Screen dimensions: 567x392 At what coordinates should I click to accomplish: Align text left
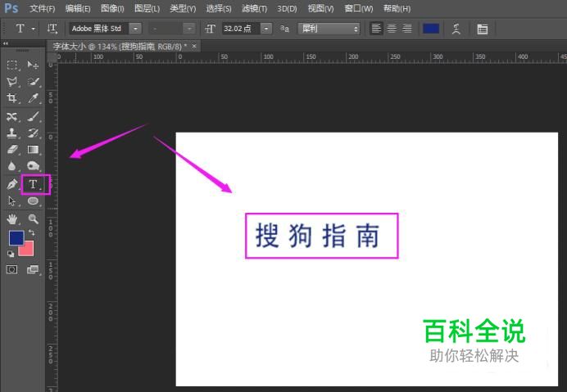click(376, 29)
